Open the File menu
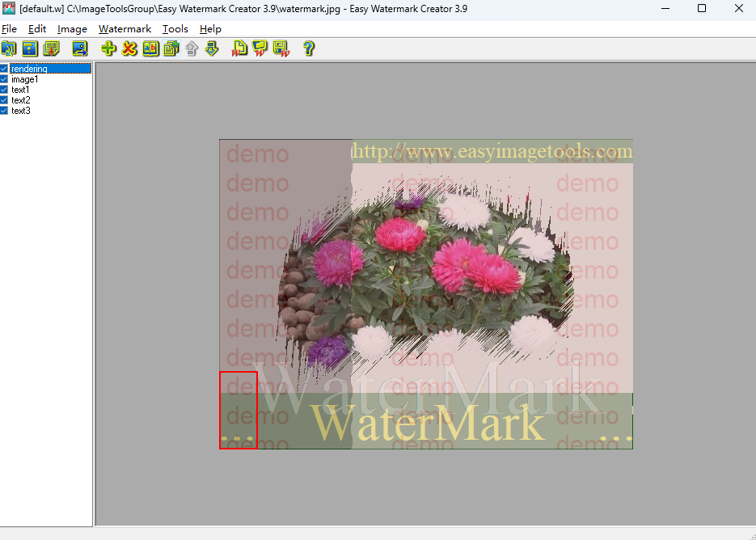 (x=9, y=28)
